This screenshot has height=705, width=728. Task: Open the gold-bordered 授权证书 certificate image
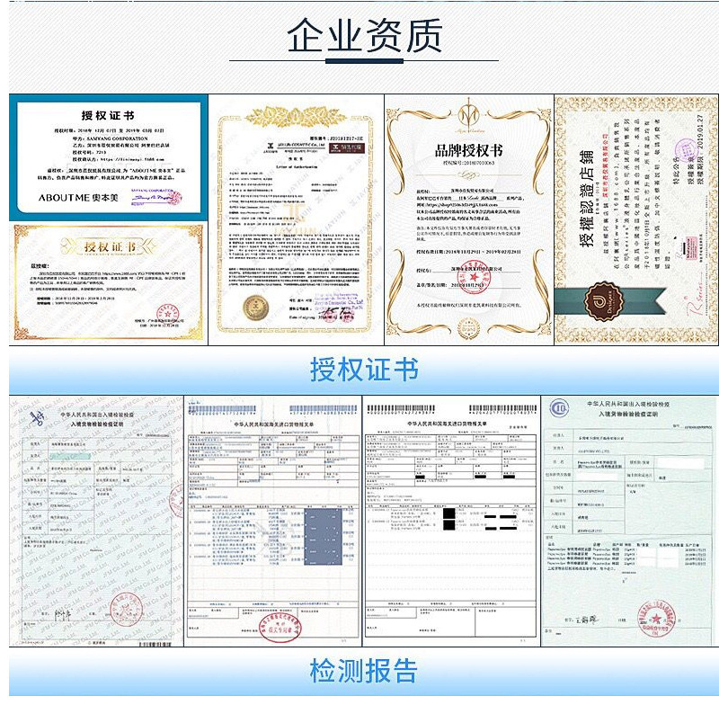click(x=109, y=283)
